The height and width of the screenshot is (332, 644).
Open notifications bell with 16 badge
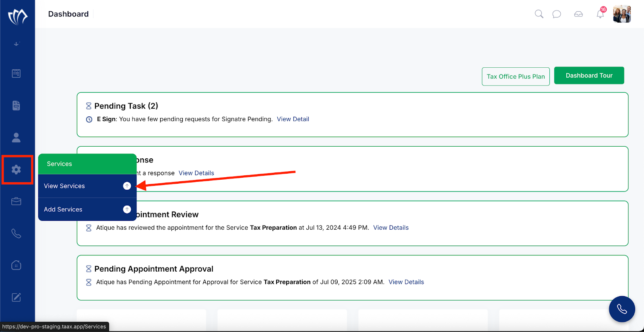601,13
